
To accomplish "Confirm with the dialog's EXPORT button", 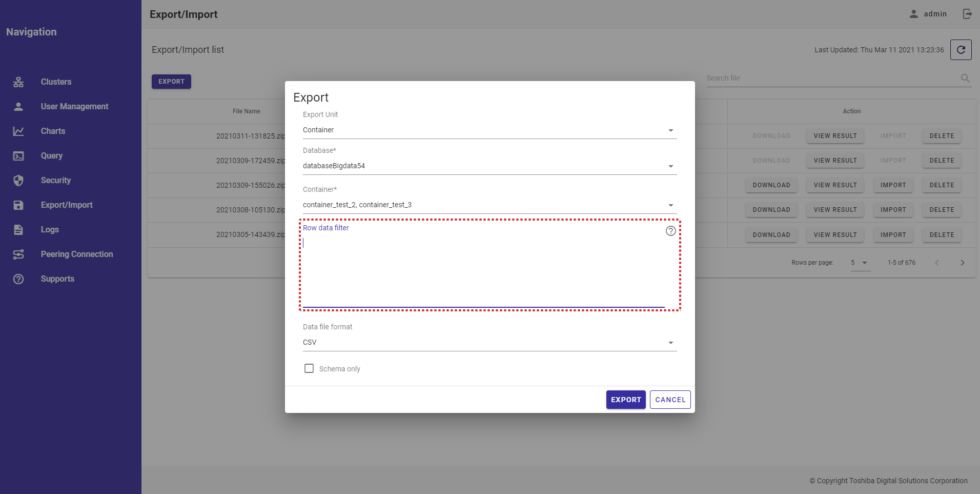I will (626, 400).
